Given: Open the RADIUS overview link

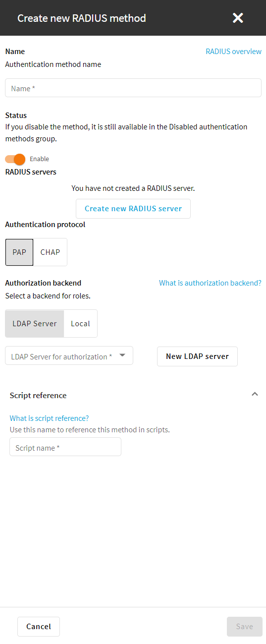Looking at the screenshot, I should coord(233,52).
